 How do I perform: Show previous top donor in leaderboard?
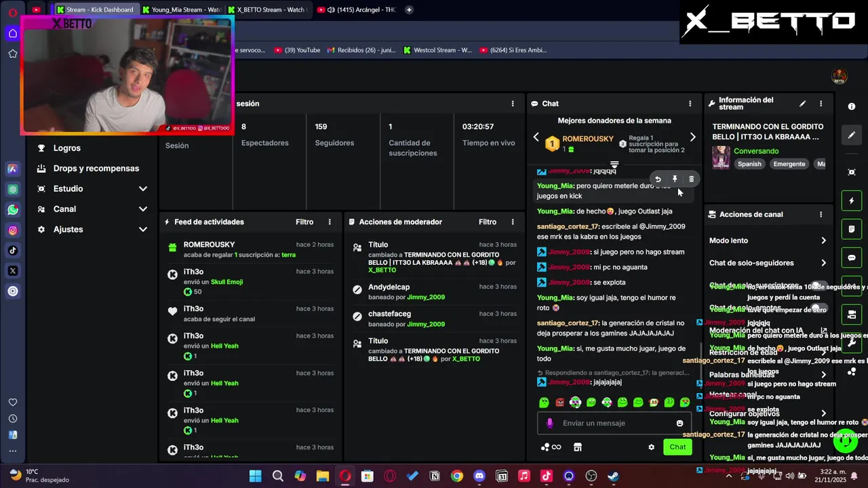point(536,137)
